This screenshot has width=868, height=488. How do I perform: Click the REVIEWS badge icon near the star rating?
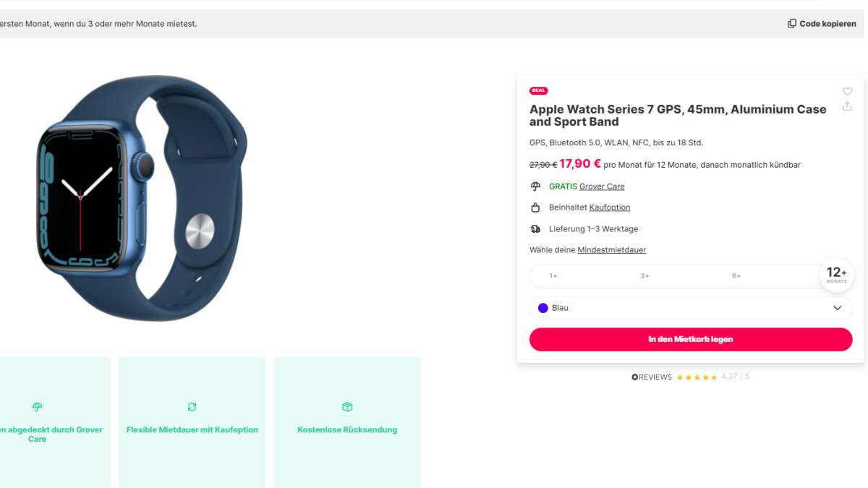click(x=633, y=376)
